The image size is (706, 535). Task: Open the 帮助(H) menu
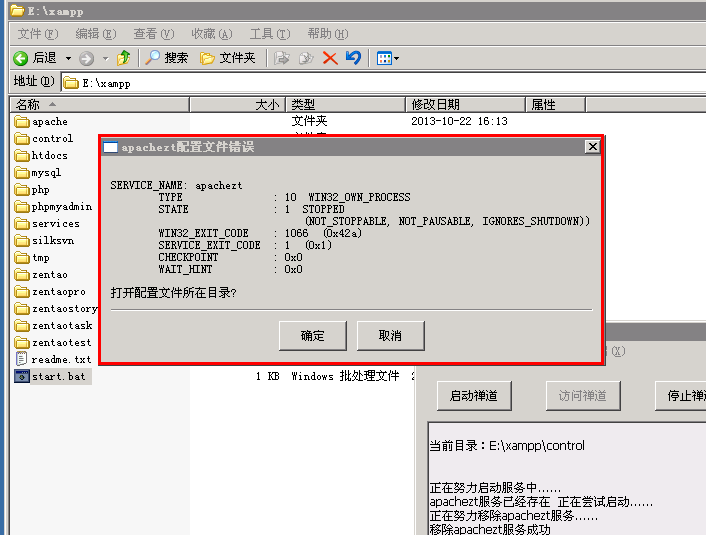328,34
